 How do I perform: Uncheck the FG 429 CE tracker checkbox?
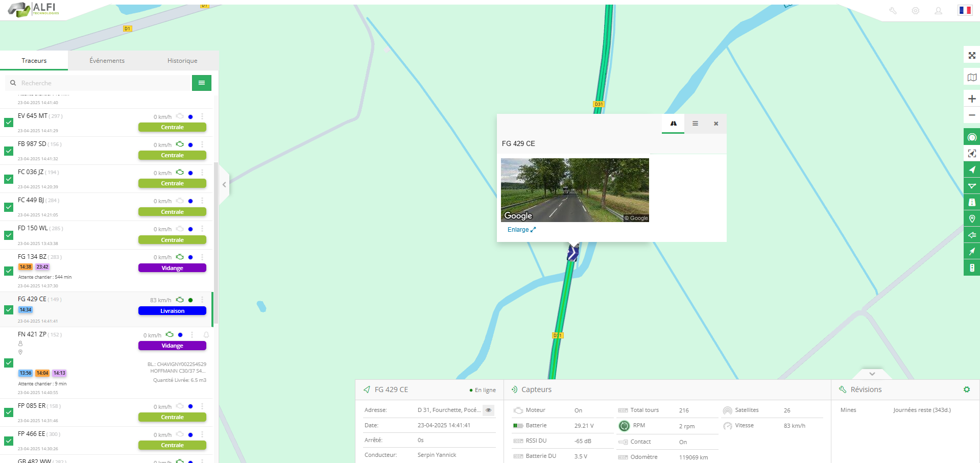click(9, 310)
